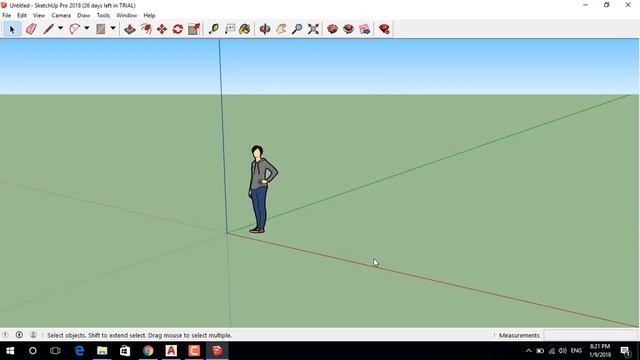Click the volume speaker tray icon
Image resolution: width=640 pixels, height=360 pixels.
tap(563, 351)
